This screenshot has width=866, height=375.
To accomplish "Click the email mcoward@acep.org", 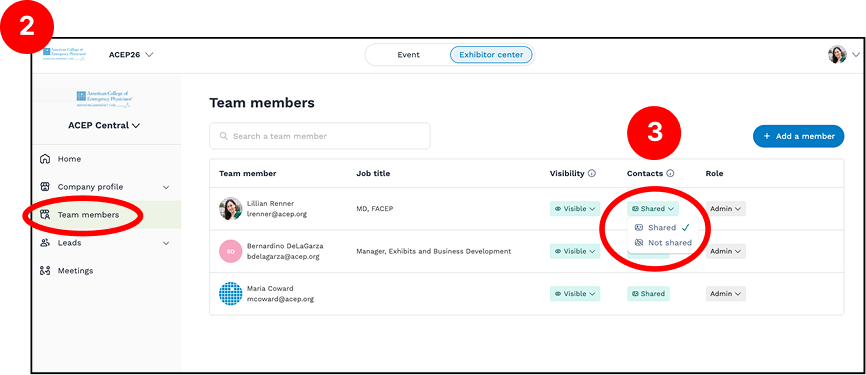I will (x=280, y=299).
